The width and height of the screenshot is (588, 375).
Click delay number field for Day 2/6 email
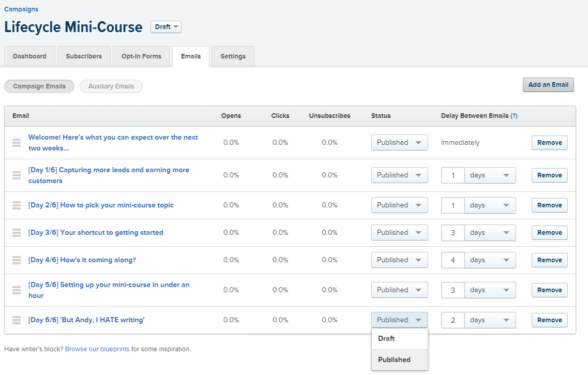453,205
